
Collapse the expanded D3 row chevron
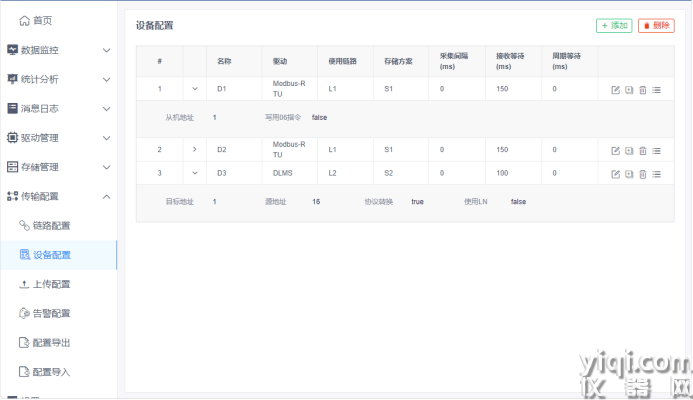point(194,173)
